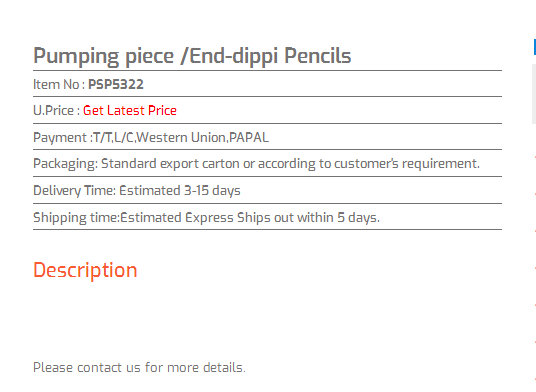This screenshot has width=536, height=392.
Task: Click Please contact us for more details text
Action: tap(139, 368)
